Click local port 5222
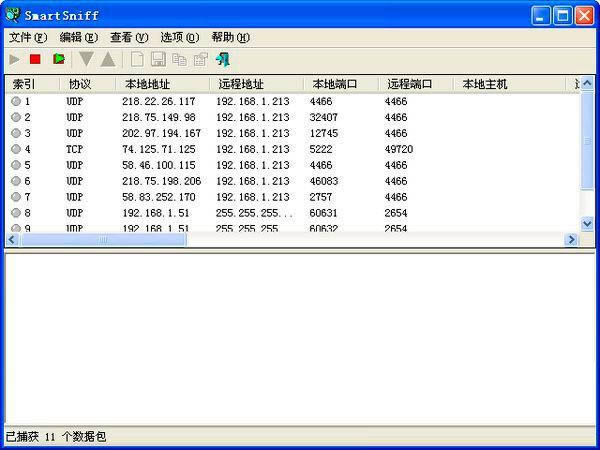This screenshot has width=600, height=450. tap(321, 149)
